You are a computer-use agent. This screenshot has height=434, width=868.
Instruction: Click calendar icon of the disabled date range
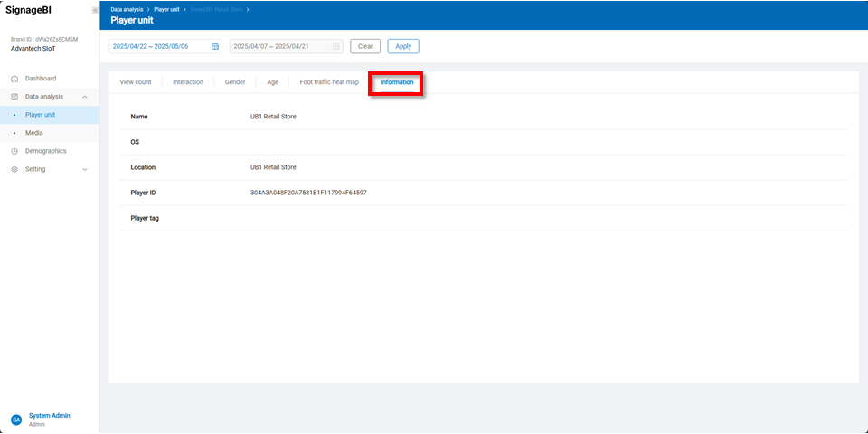pyautogui.click(x=335, y=46)
